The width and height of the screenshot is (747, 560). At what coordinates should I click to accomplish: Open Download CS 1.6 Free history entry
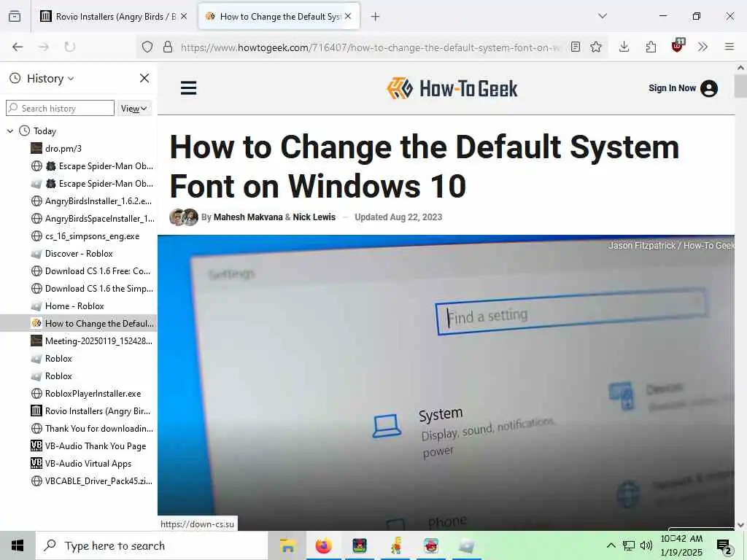click(x=78, y=271)
